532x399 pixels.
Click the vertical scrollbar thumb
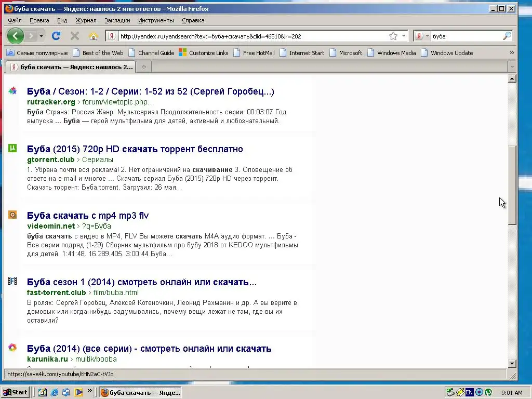tap(512, 185)
